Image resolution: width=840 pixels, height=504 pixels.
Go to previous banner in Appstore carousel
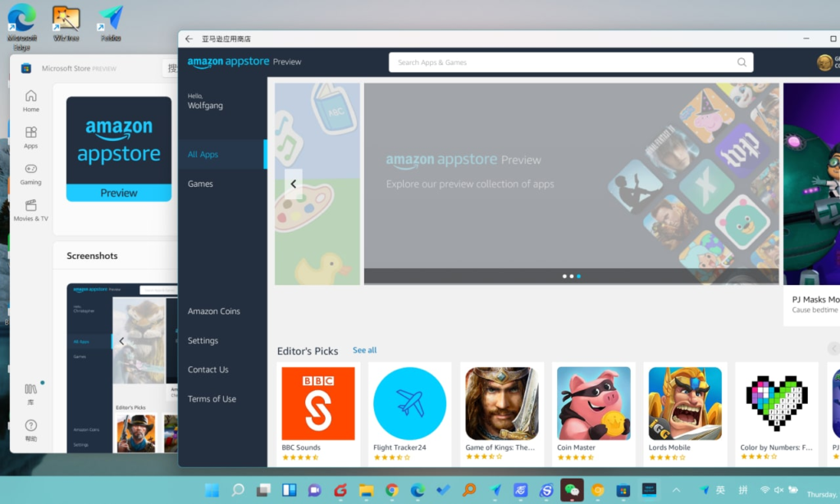[x=294, y=184]
